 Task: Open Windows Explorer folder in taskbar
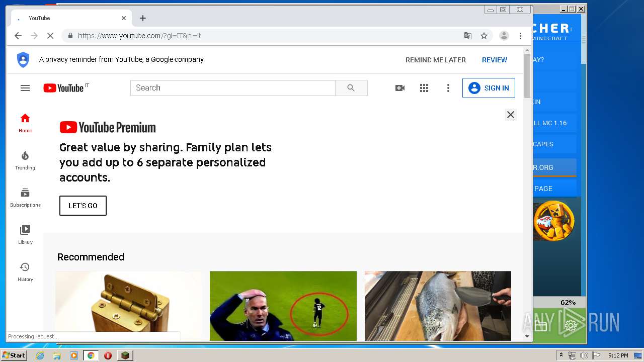coord(57,355)
